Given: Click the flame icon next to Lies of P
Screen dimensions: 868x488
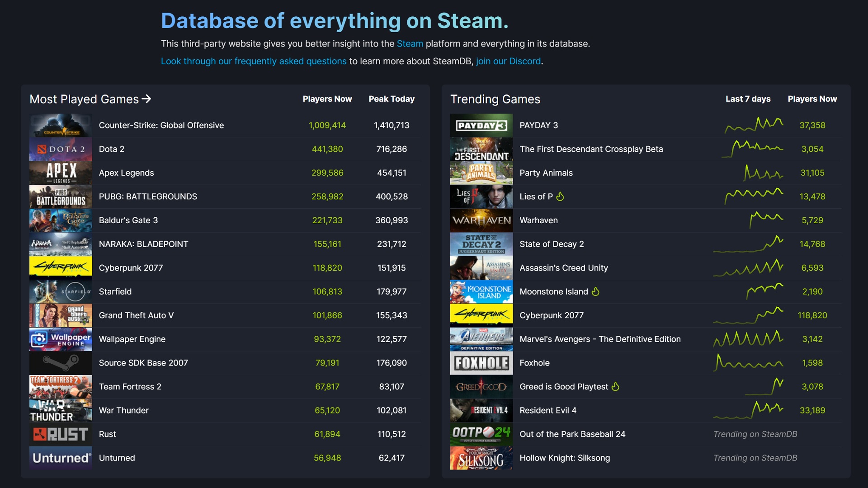Looking at the screenshot, I should (560, 196).
